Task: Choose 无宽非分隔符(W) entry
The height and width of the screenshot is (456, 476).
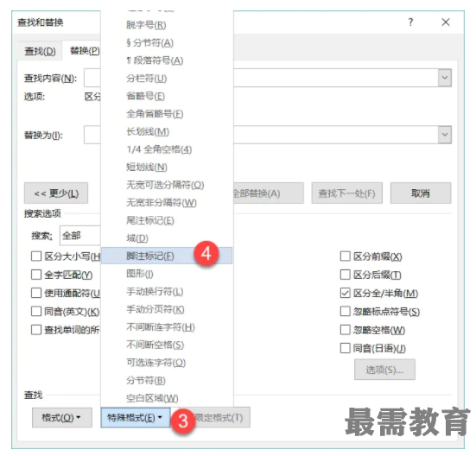Action: pyautogui.click(x=167, y=203)
